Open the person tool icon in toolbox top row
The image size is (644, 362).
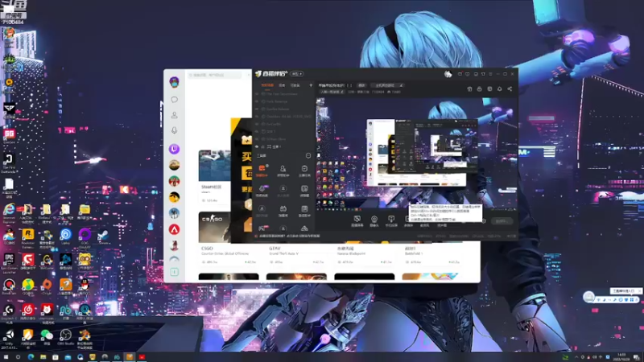pos(283,171)
